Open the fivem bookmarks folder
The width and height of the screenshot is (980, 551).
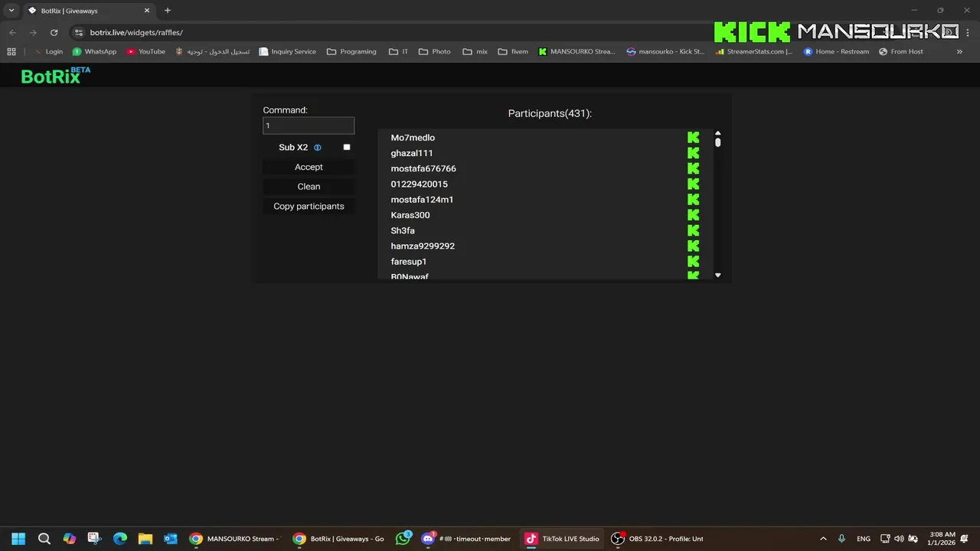(513, 51)
